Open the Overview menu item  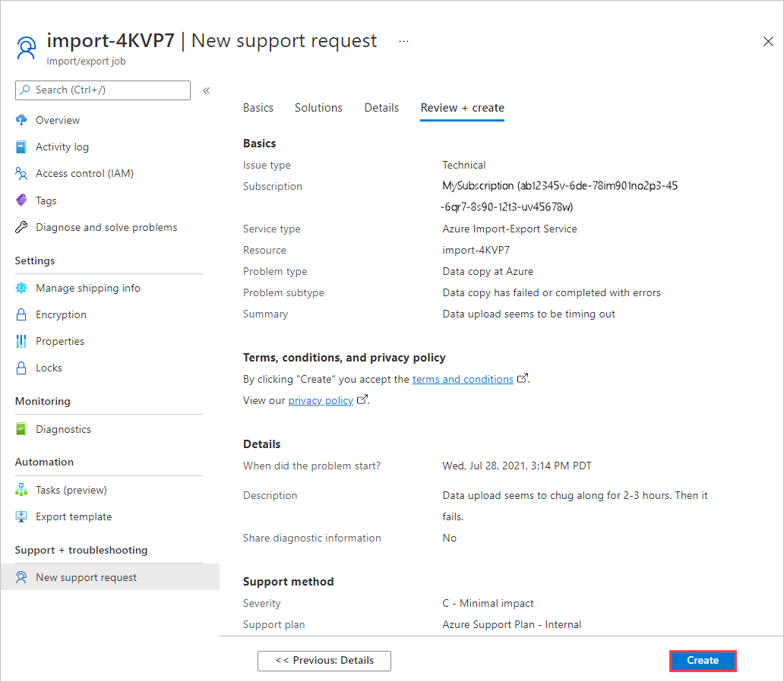point(58,120)
